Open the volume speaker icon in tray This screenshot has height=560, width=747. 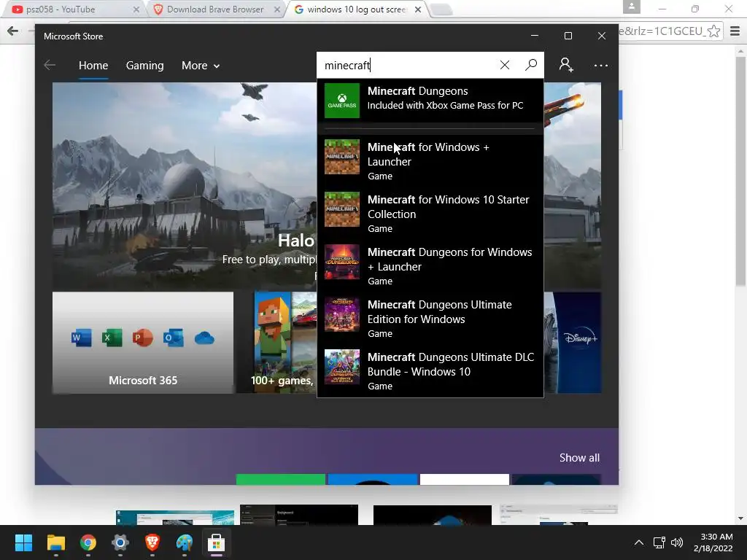coord(677,542)
